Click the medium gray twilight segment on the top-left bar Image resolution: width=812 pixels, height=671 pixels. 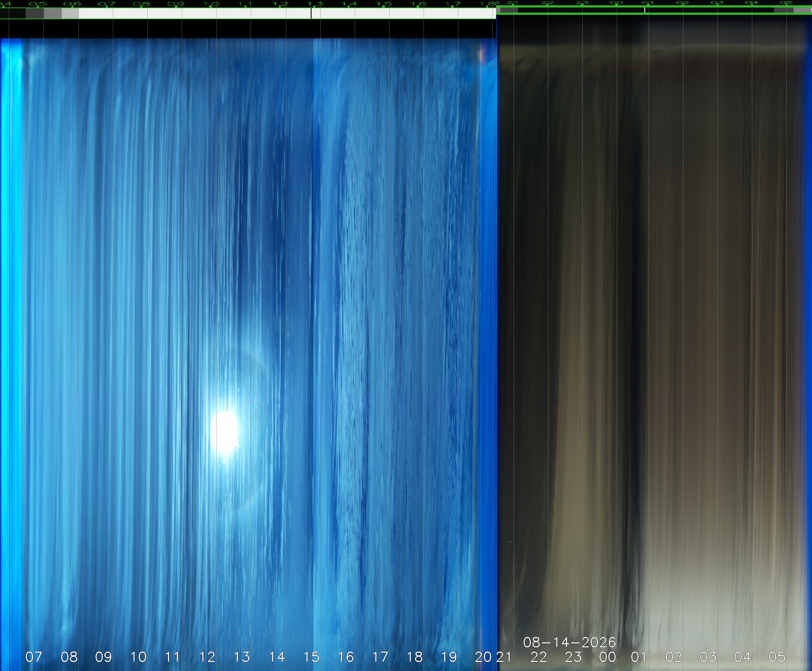pyautogui.click(x=53, y=13)
